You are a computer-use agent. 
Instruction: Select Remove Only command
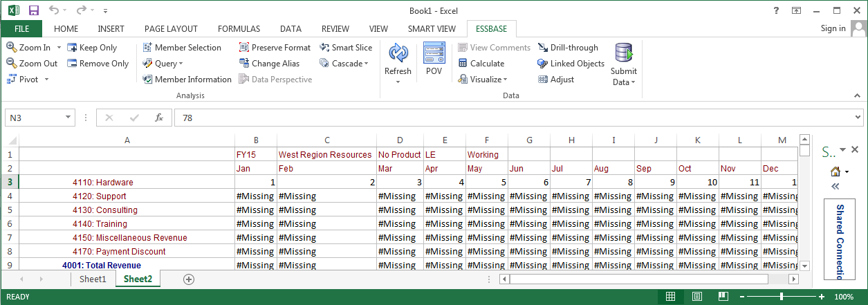(x=98, y=64)
